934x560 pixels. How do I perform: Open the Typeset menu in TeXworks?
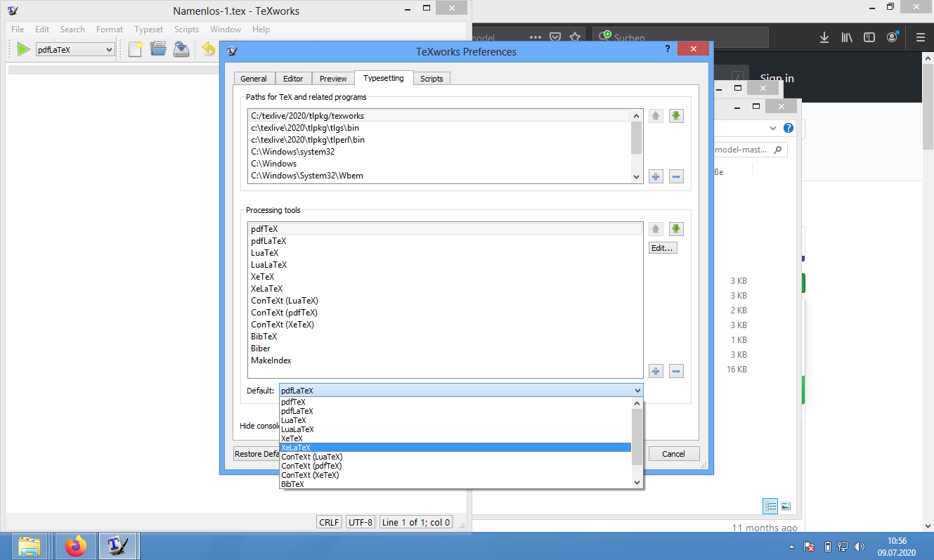[x=149, y=30]
